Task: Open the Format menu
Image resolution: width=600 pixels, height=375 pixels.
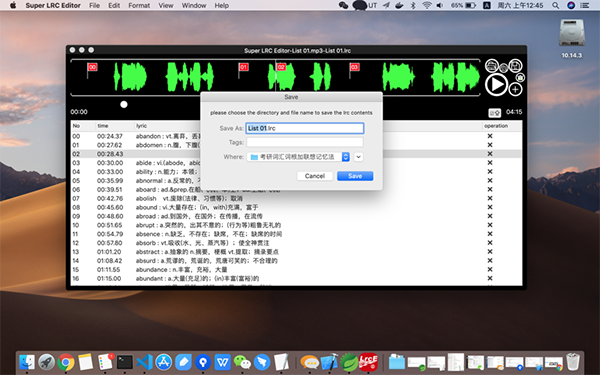Action: 139,5
